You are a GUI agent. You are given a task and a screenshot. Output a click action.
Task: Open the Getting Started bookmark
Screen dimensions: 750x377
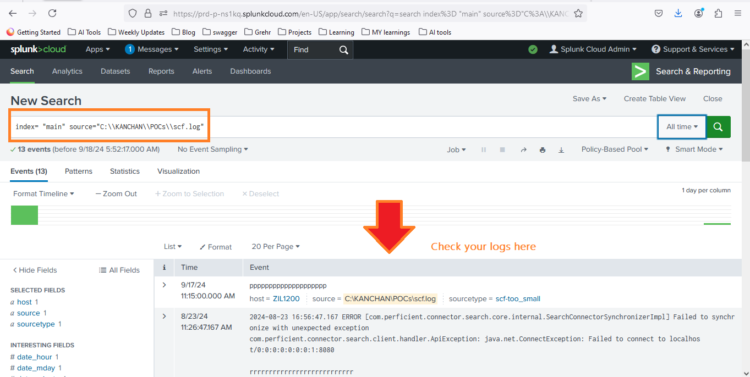click(33, 32)
